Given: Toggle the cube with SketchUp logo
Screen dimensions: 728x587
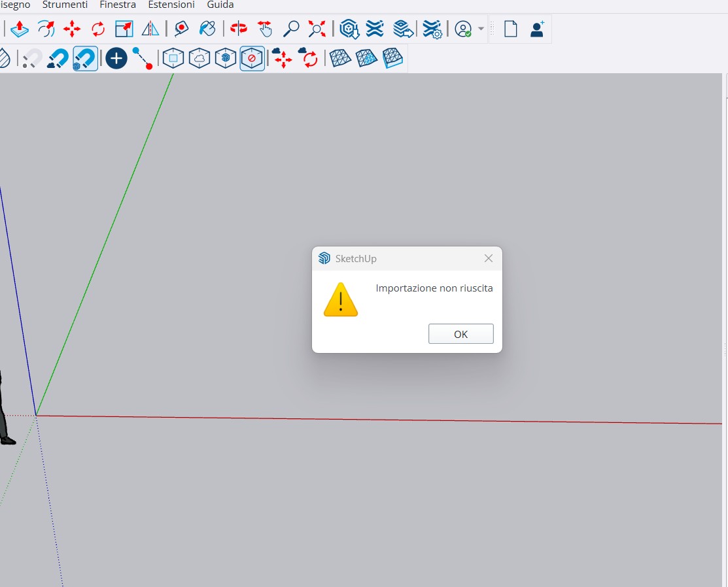Looking at the screenshot, I should pos(226,58).
